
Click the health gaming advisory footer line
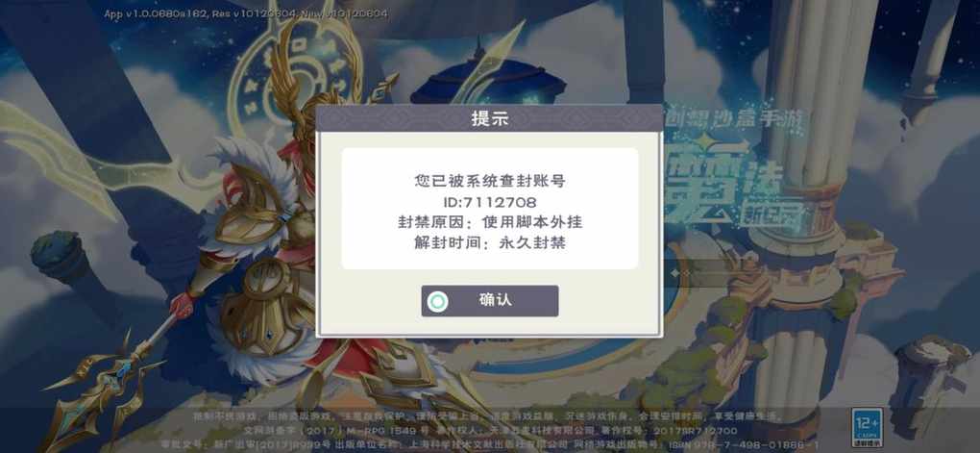coord(487,416)
